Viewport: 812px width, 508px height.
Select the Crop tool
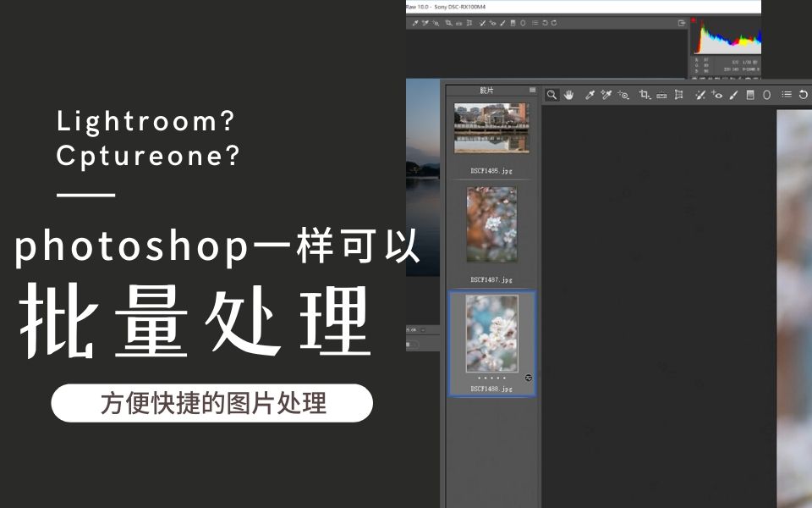(642, 95)
